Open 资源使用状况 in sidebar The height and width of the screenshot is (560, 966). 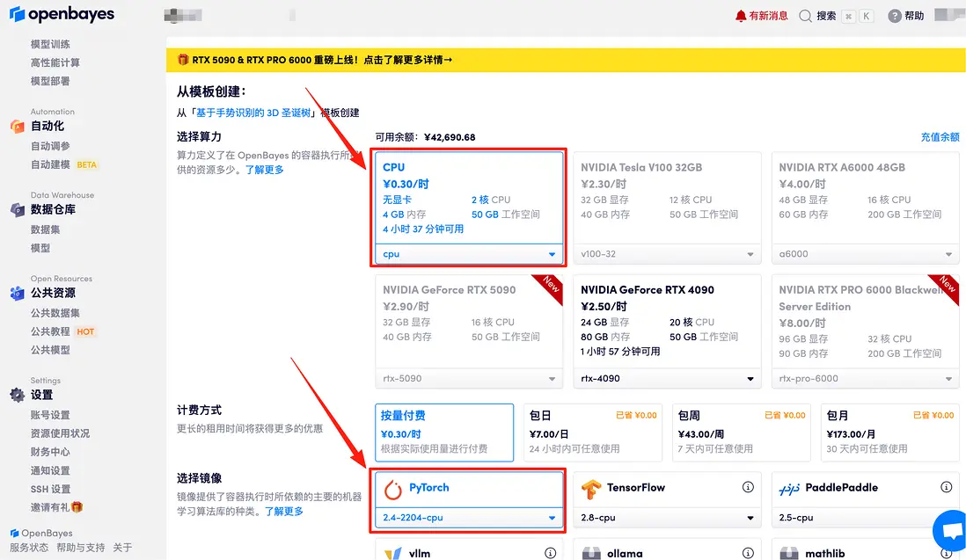pyautogui.click(x=61, y=433)
